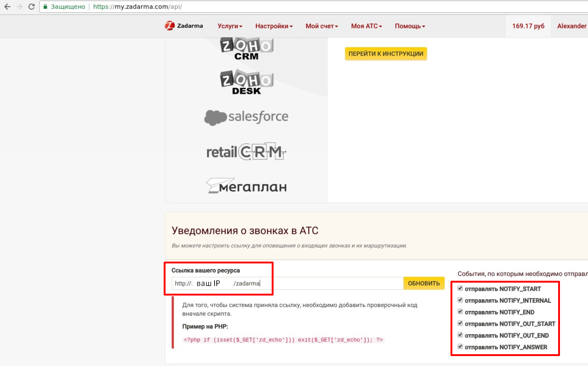Select the Salesforce integration logo
This screenshot has width=588, height=366.
coord(246,117)
